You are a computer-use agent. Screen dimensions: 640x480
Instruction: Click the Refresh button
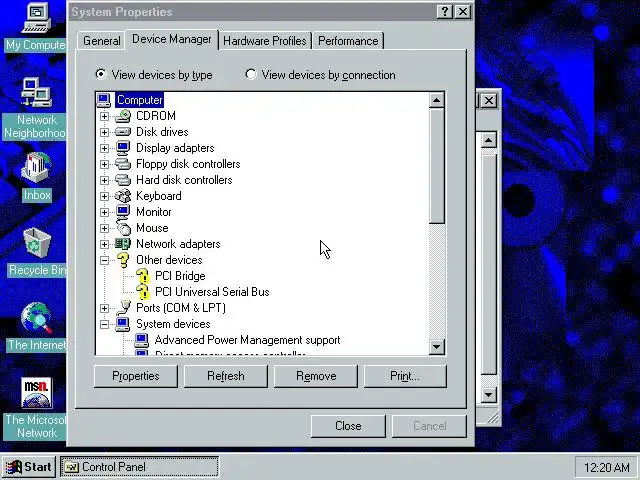coord(226,376)
